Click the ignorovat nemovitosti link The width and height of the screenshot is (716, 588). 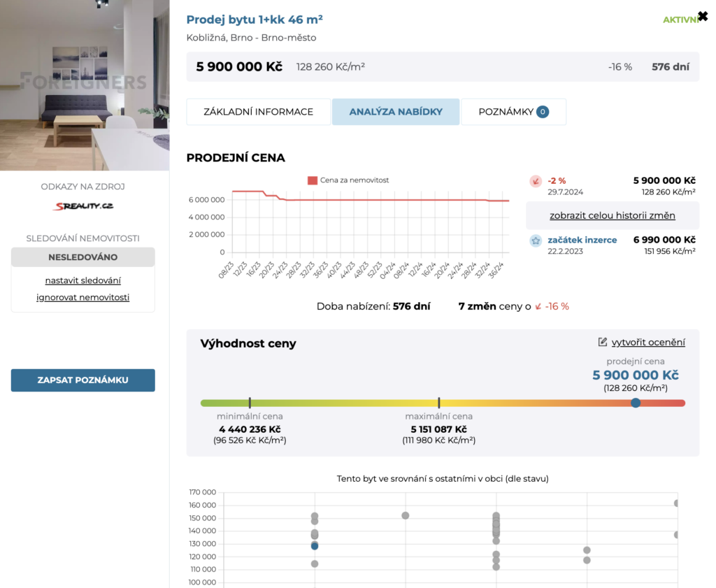tap(83, 297)
